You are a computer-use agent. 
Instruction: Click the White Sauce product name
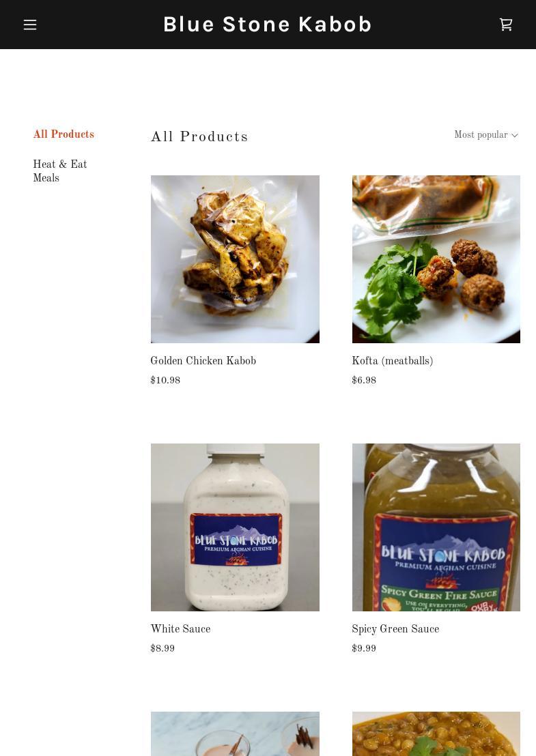180,630
